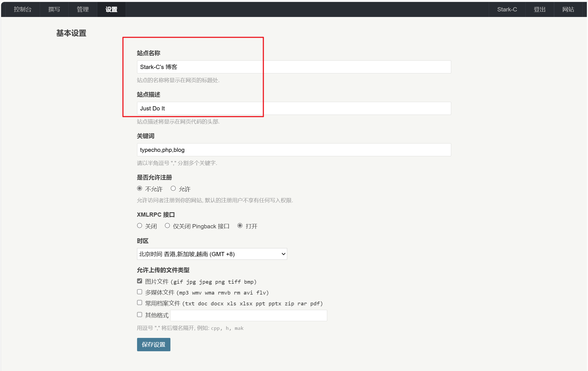588x371 pixels.
Task: Select 不允许 registration radio button
Action: click(x=140, y=189)
